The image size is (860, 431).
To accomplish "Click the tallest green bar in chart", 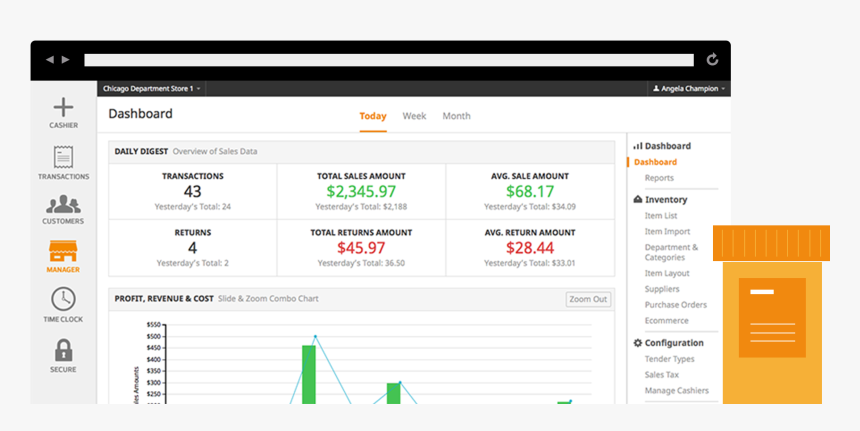I will click(x=309, y=375).
